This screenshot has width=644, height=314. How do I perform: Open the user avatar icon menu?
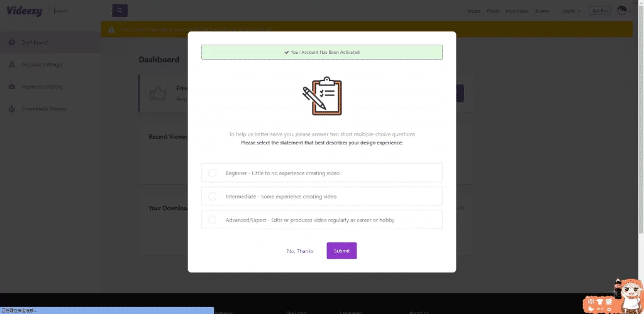coord(622,11)
